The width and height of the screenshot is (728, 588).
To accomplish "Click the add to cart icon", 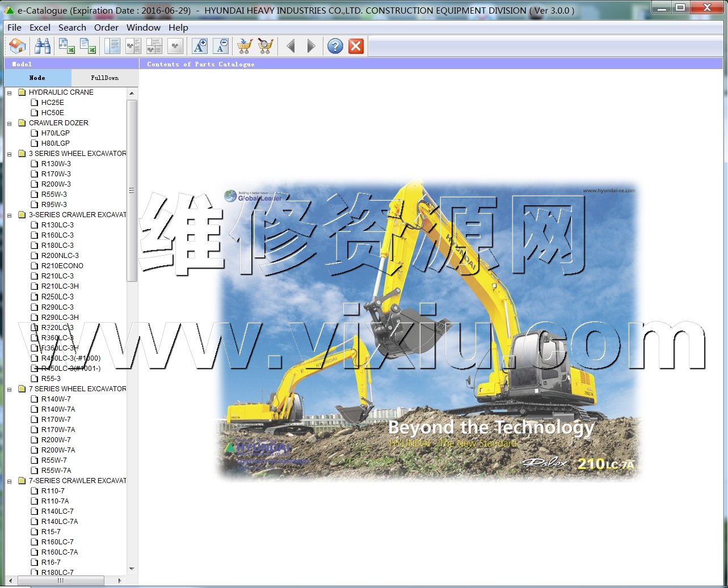I will pyautogui.click(x=245, y=46).
